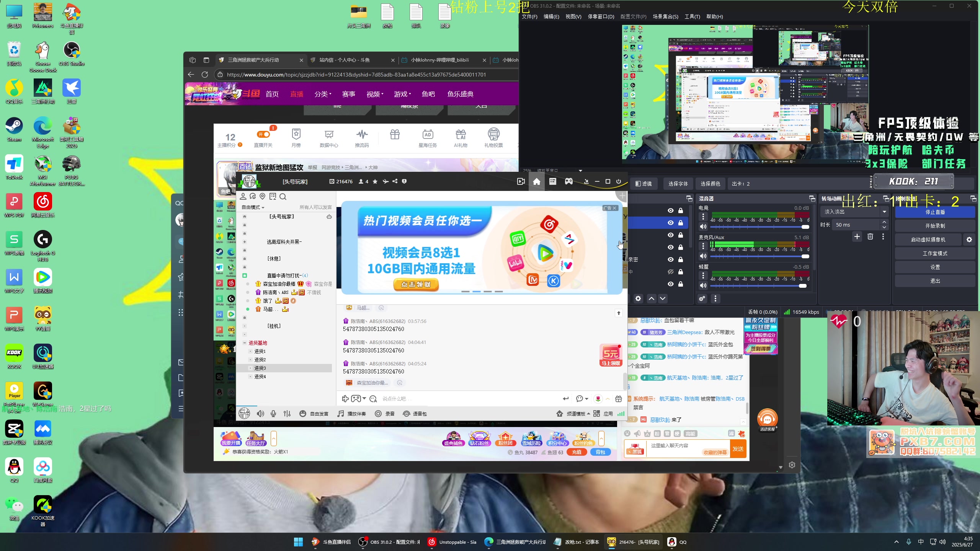Click the 点击领取 button on the ad banner

pyautogui.click(x=416, y=284)
